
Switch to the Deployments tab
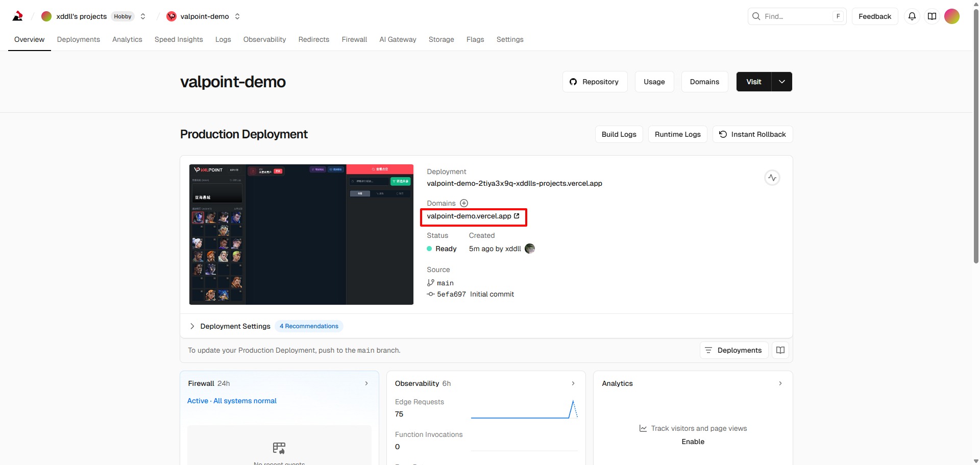[x=79, y=39]
